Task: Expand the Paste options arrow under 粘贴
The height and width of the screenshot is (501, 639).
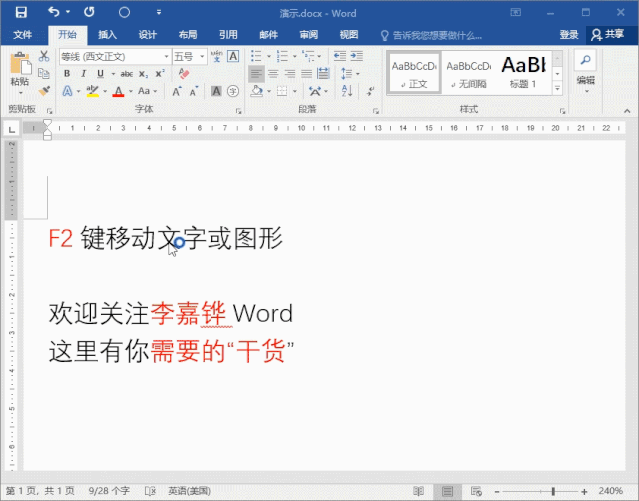Action: (x=20, y=93)
